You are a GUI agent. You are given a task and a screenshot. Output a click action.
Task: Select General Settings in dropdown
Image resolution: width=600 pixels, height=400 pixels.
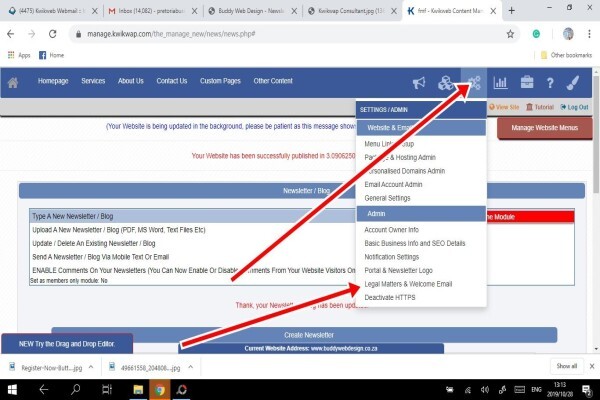[x=387, y=198]
